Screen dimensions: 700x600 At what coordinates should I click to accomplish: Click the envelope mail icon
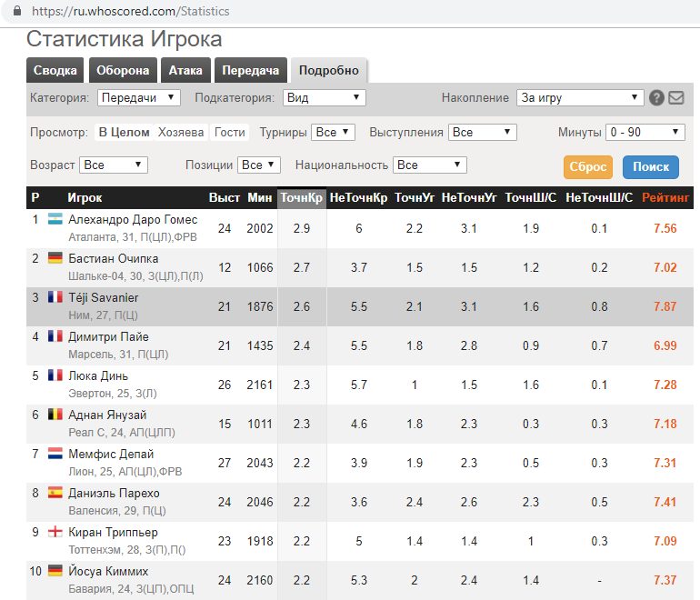(x=676, y=98)
